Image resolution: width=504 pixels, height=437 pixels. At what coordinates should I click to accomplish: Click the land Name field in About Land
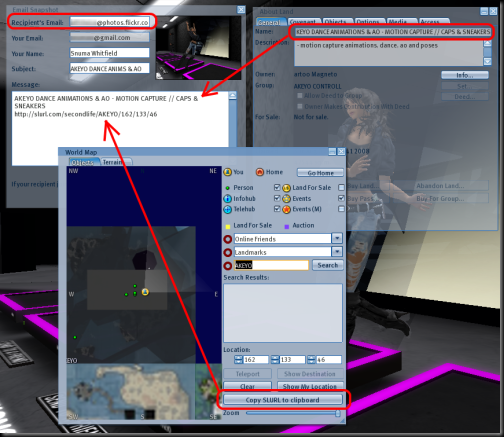(393, 32)
